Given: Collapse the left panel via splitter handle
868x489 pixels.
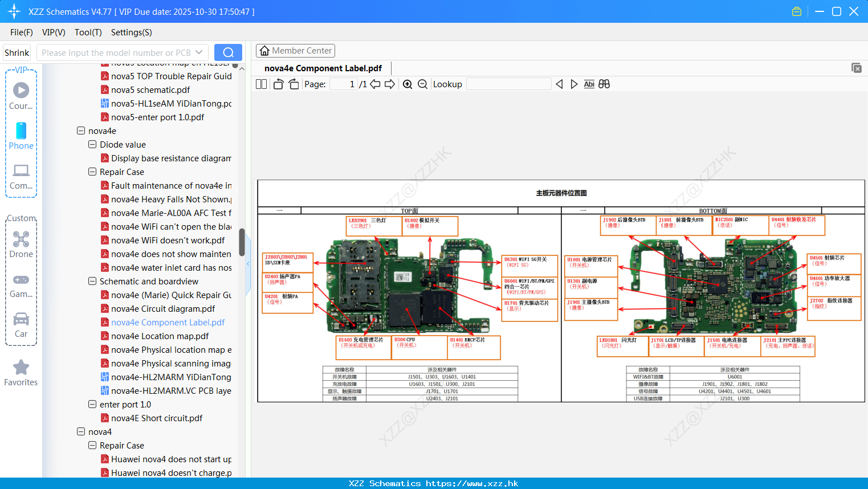Looking at the screenshot, I should [248, 263].
